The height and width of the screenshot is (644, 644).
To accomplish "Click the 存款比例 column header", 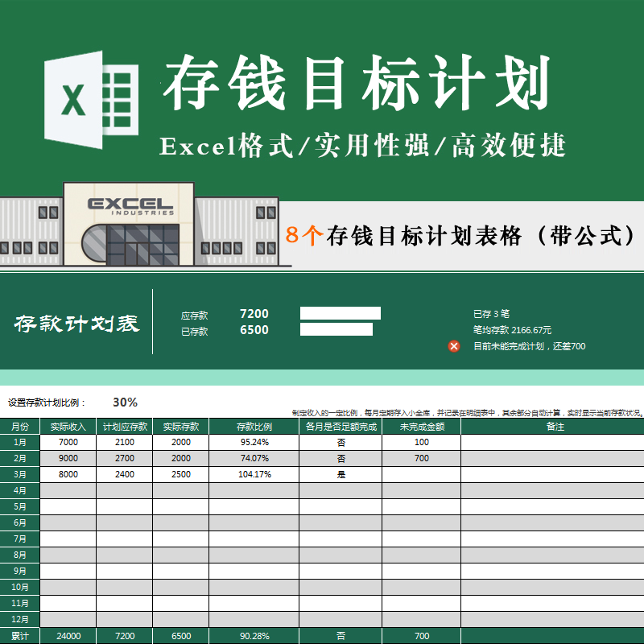I will (x=254, y=427).
